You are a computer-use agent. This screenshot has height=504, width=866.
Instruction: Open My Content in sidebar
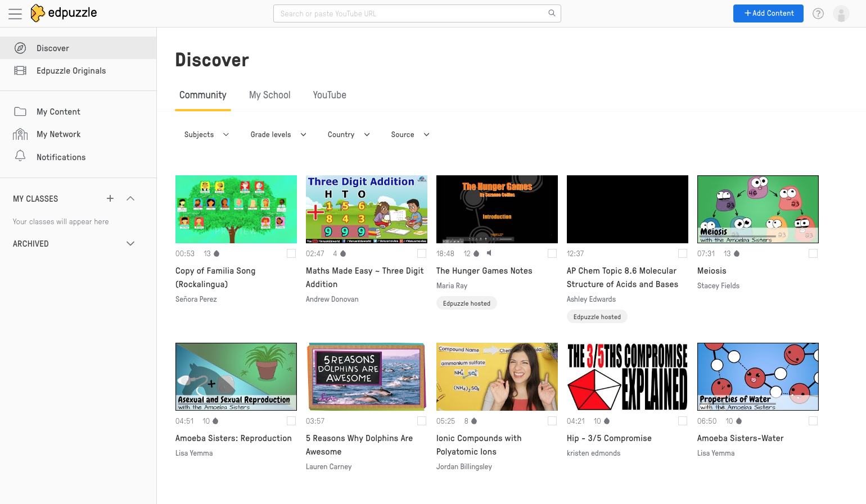point(78,111)
